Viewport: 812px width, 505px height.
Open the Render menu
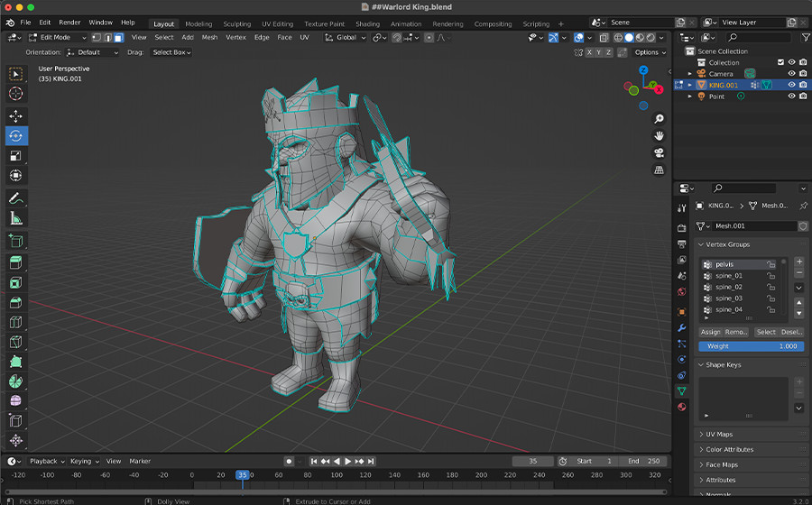(69, 23)
